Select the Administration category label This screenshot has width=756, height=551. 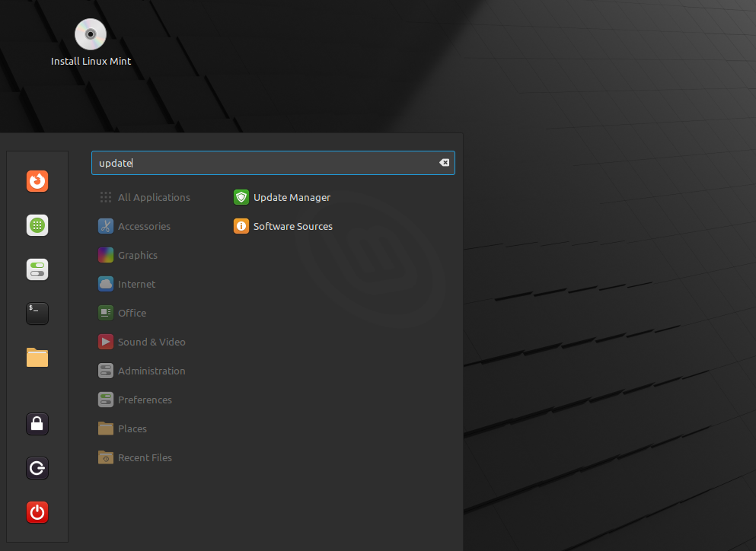[152, 371]
